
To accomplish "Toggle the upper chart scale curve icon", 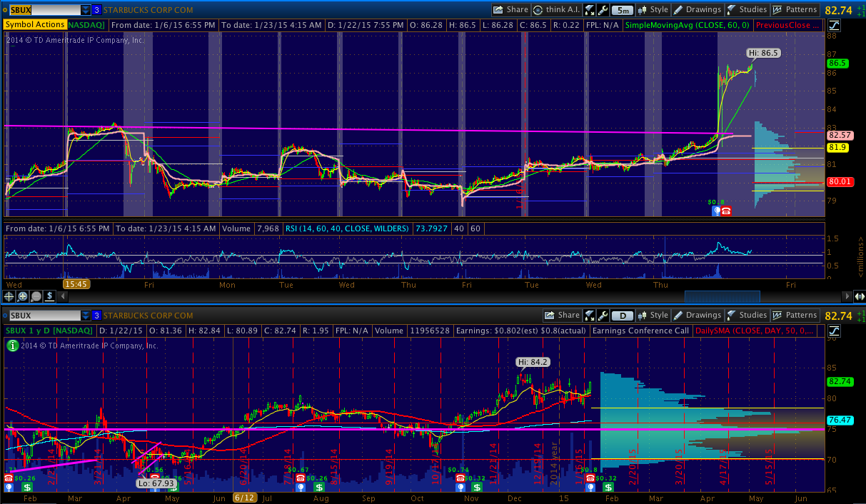I will [x=835, y=25].
